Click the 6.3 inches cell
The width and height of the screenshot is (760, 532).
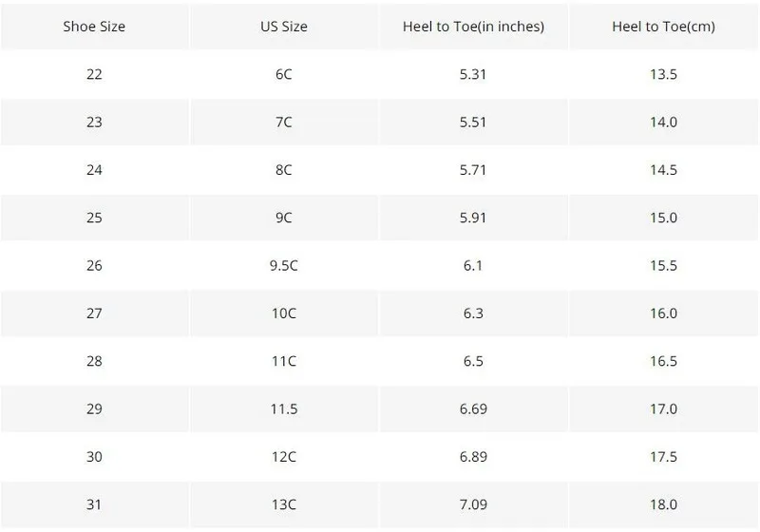tap(474, 313)
